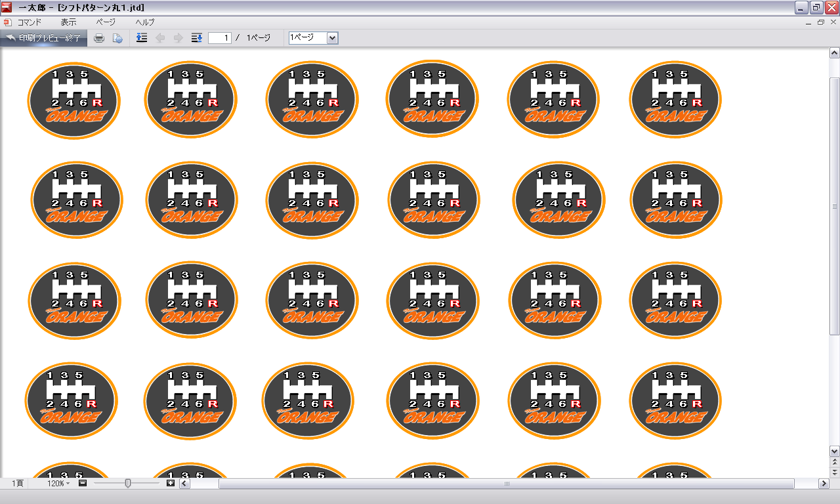Viewport: 840px width, 504px height.
Task: Open the ページ menu
Action: tap(106, 22)
